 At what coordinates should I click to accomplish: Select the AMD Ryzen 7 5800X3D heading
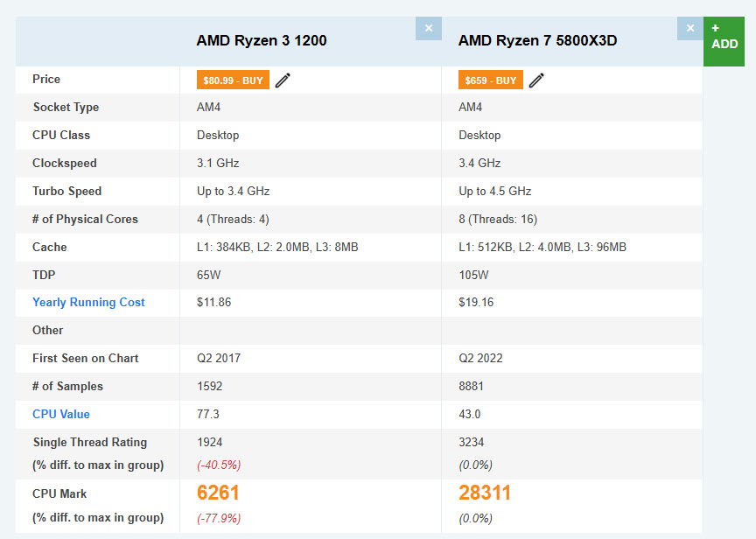coord(537,40)
